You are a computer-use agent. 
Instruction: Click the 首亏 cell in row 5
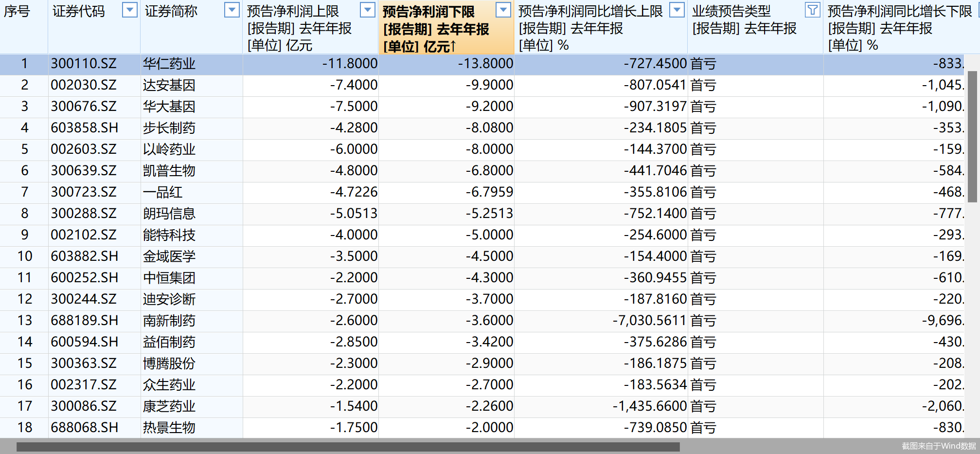click(704, 149)
